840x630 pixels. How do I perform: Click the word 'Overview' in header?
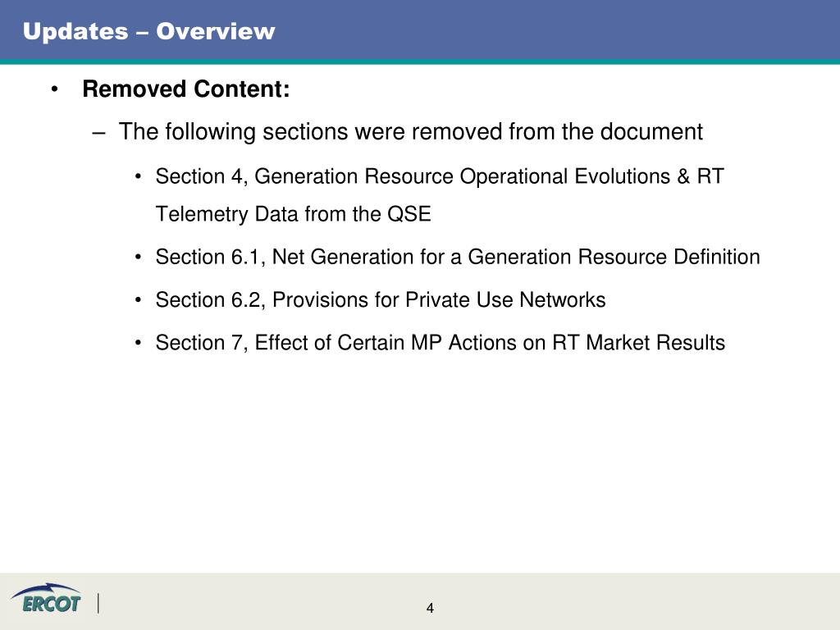click(216, 31)
